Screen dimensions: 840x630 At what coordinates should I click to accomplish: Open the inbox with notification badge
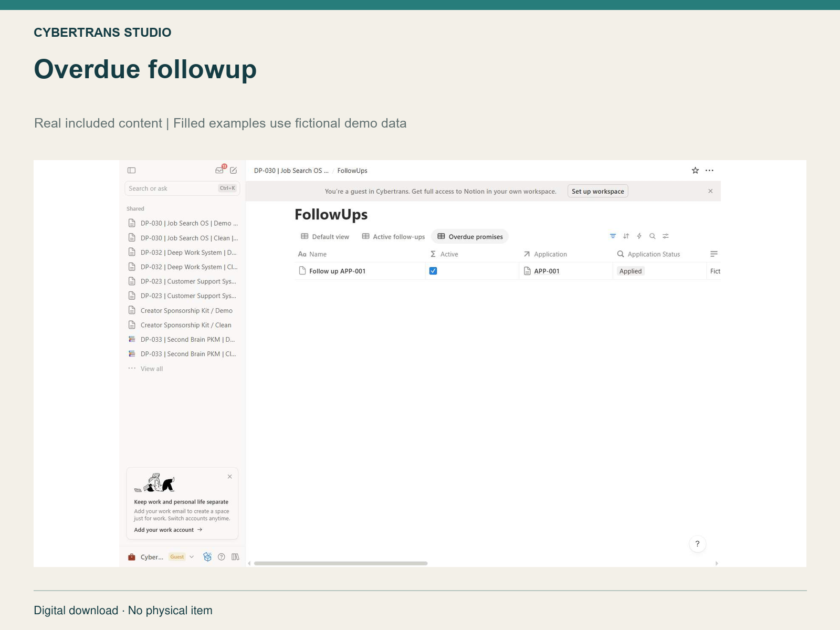[220, 170]
